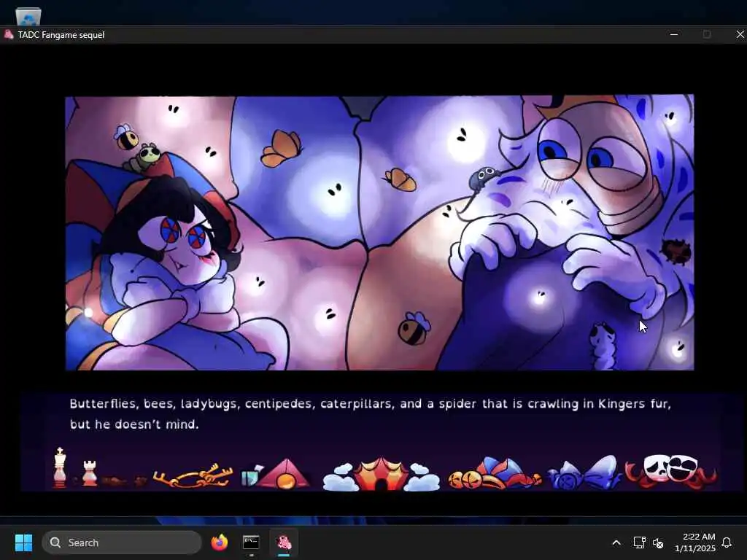Open the notification bell in the taskbar

point(727,542)
